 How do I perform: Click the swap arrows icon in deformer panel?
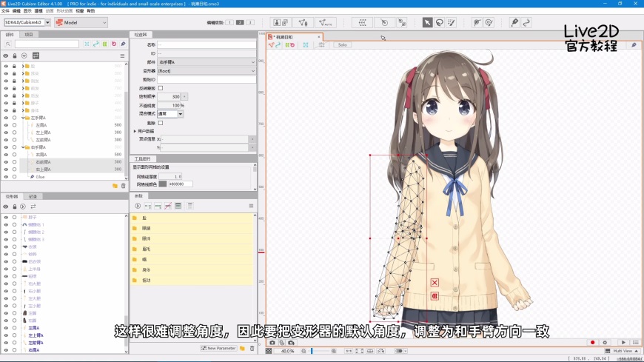point(33,207)
